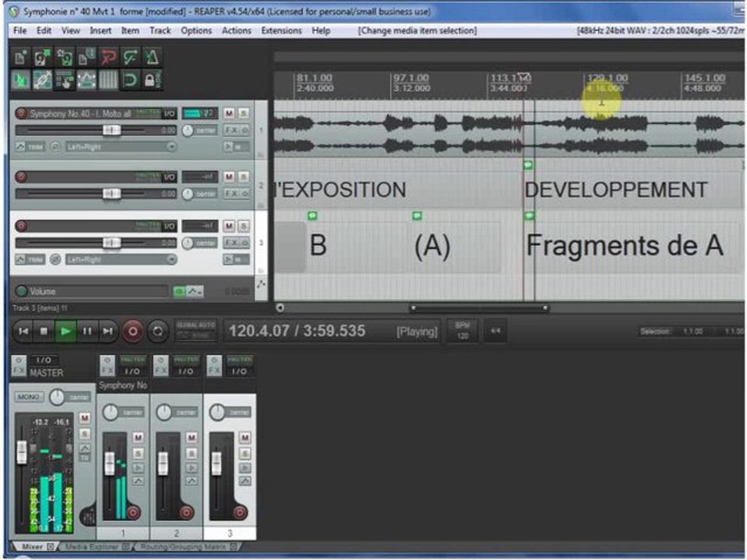
Task: Open FX for track 2
Action: [x=232, y=194]
